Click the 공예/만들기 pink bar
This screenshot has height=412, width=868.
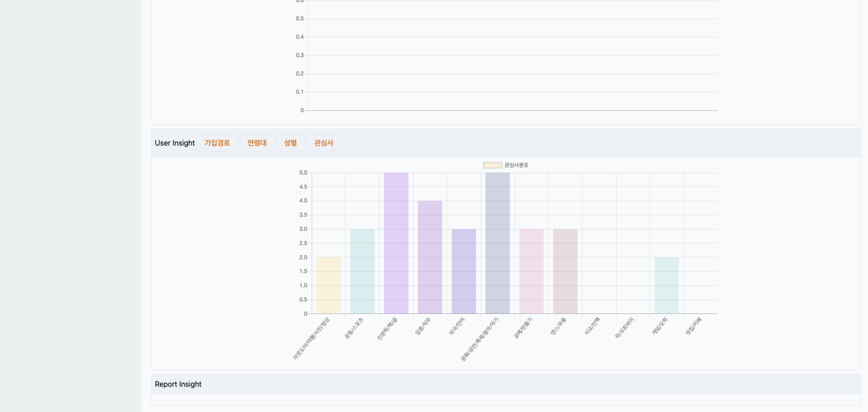tap(531, 271)
